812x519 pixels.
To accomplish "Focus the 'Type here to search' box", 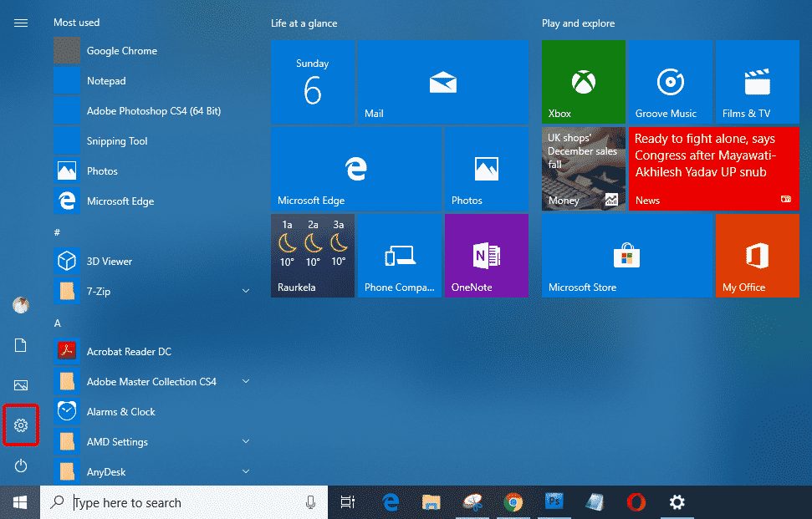I will click(184, 502).
